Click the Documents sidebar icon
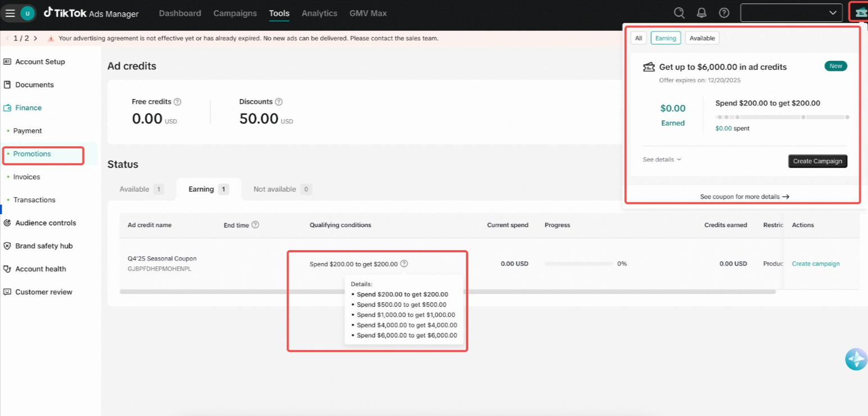Screen dimensions: 868x416 pyautogui.click(x=7, y=85)
